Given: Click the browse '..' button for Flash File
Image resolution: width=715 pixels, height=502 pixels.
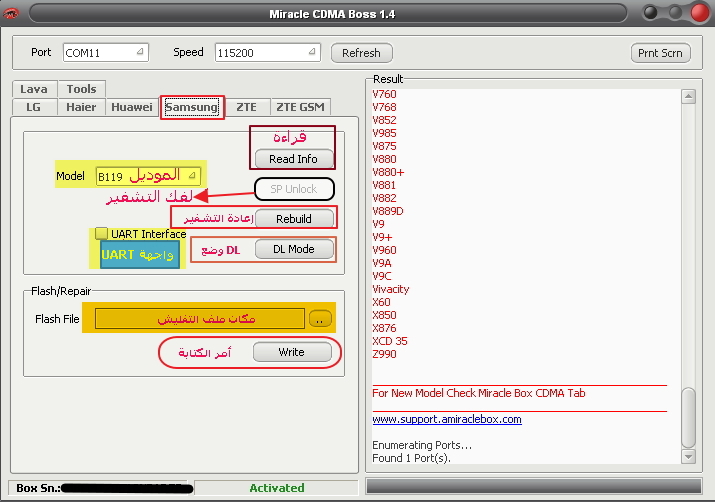Looking at the screenshot, I should coord(320,319).
